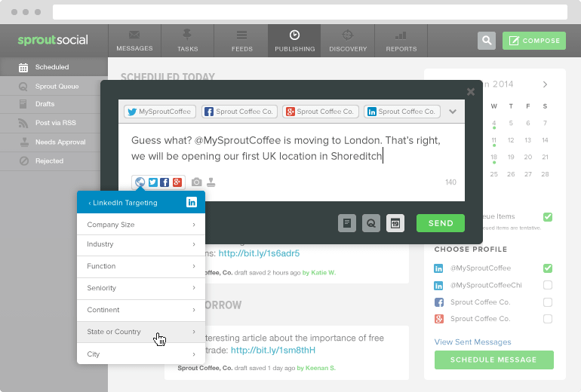Click inside the message text area
Viewport: 581px width, 392px height.
291,149
